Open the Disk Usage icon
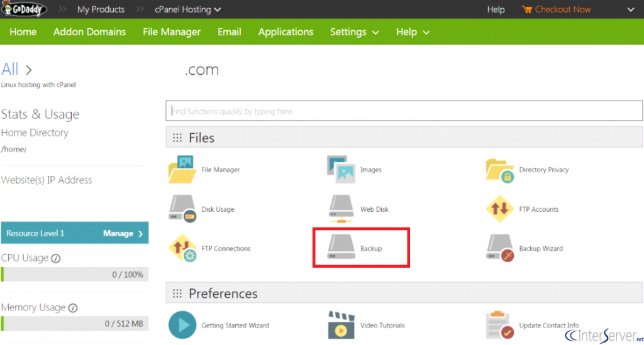This screenshot has height=345, width=644. coord(182,209)
